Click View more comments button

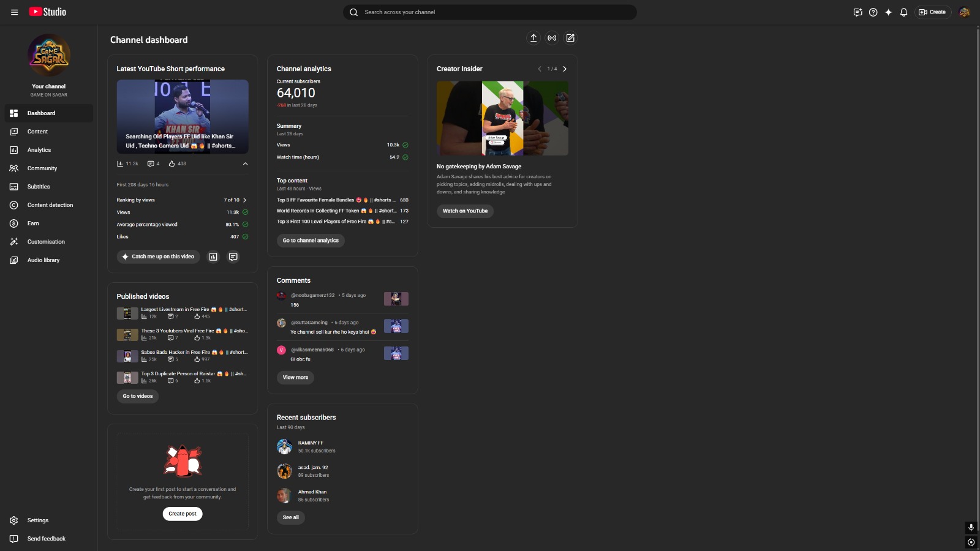click(295, 378)
